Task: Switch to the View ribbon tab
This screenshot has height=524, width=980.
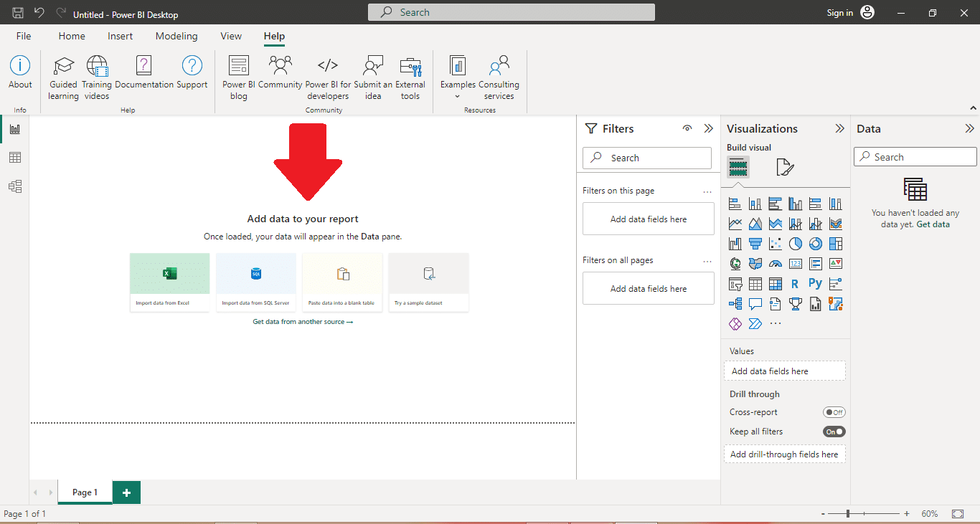Action: coord(231,36)
